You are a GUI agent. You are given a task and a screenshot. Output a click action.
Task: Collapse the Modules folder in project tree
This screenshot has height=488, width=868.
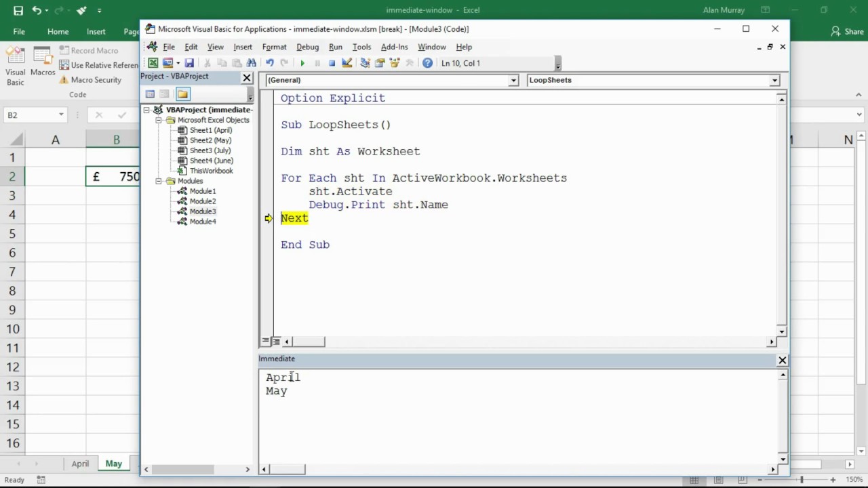click(x=159, y=181)
